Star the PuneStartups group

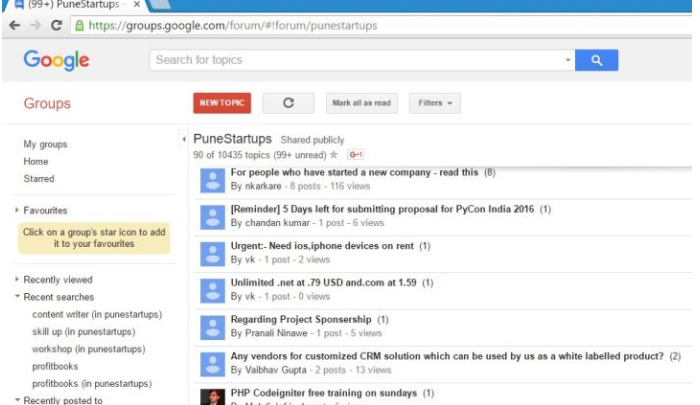[x=333, y=155]
